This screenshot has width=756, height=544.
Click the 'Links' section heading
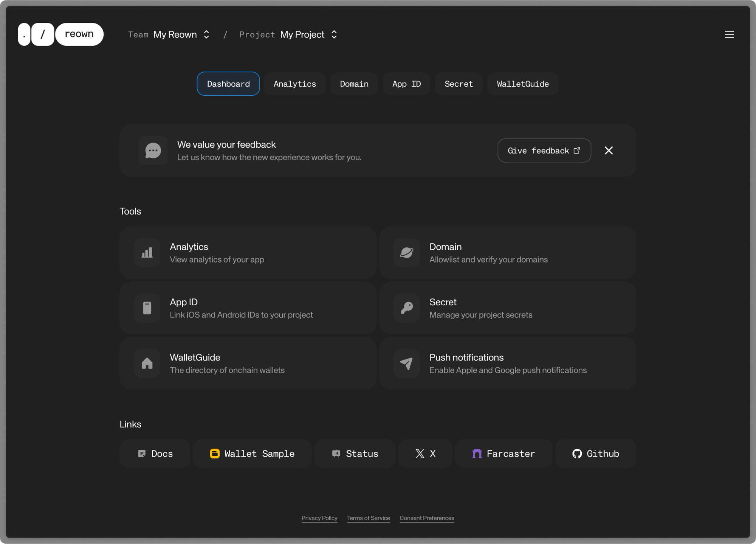point(130,424)
